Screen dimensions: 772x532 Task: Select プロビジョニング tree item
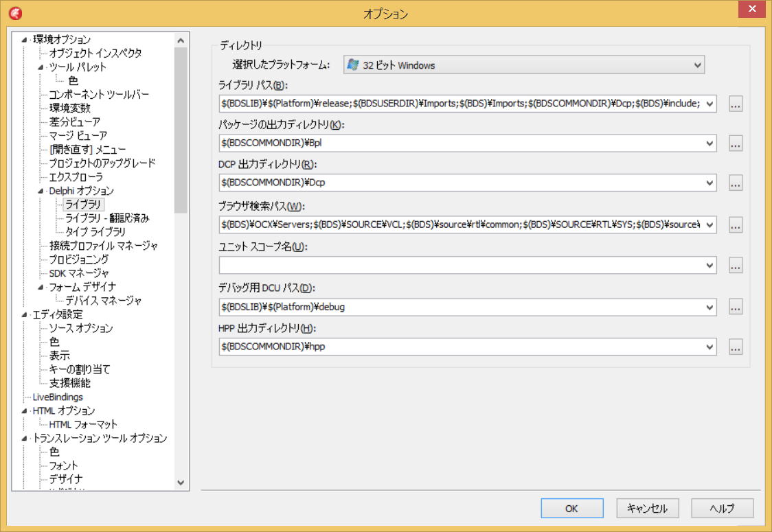[x=78, y=259]
